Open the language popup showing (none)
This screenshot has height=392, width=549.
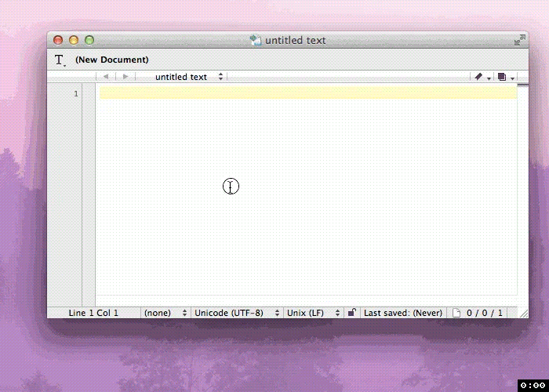click(x=165, y=313)
